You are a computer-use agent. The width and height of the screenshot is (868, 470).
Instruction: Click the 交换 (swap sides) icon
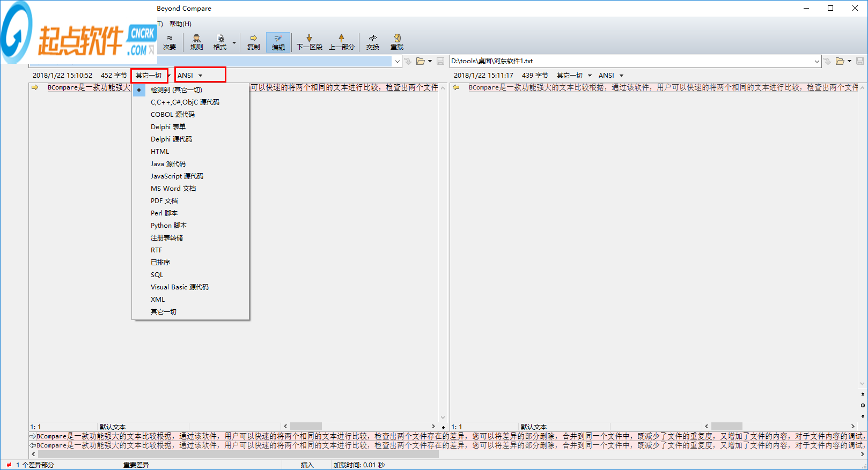[373, 42]
